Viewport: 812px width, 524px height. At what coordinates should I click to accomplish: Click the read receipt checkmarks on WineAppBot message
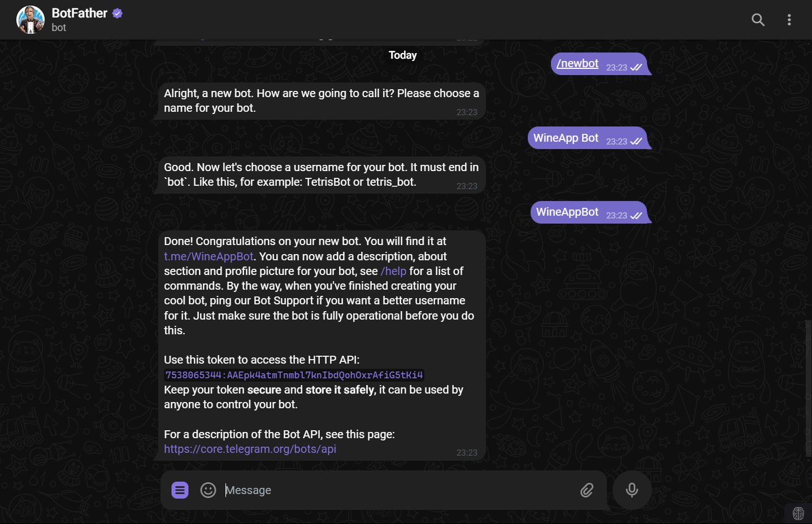click(x=637, y=215)
